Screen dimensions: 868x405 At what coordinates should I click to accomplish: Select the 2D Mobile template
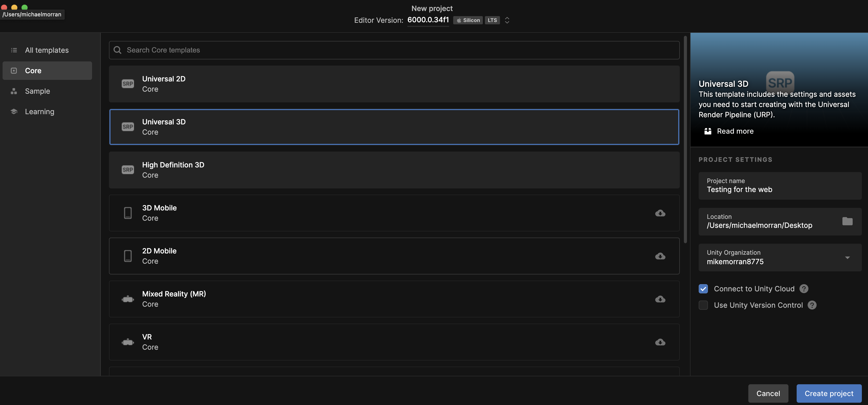coord(394,256)
